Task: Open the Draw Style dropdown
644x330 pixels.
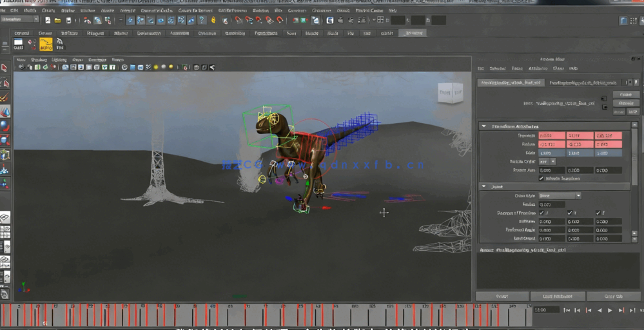Action: 560,195
